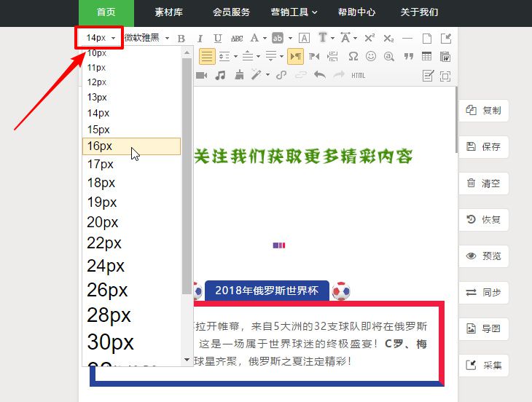Expand the indent options dropdown arrow
Screen dimensions: 532x402
(235, 56)
